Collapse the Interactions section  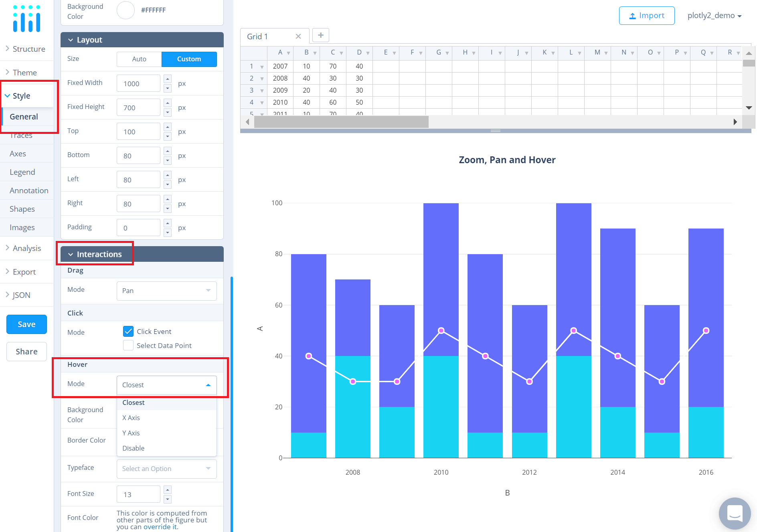click(142, 254)
